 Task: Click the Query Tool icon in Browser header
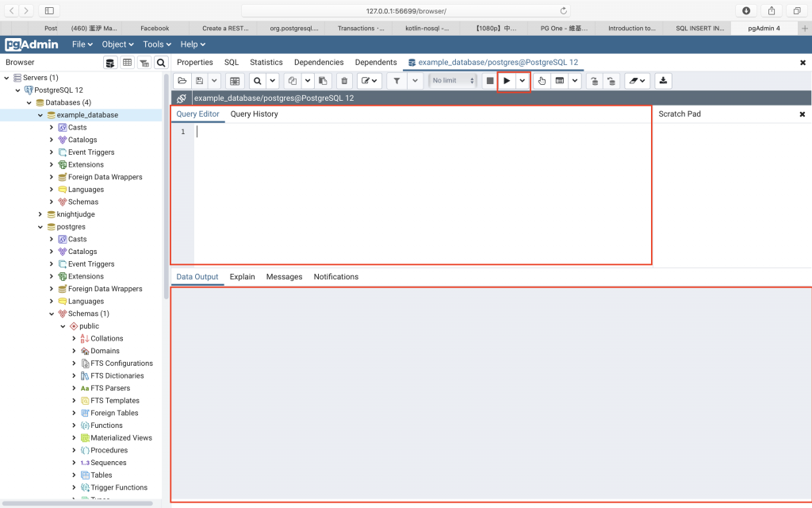110,63
